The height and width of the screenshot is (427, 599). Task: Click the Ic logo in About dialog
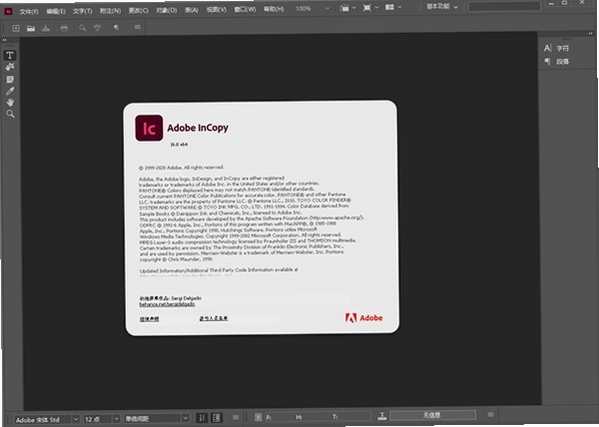149,128
